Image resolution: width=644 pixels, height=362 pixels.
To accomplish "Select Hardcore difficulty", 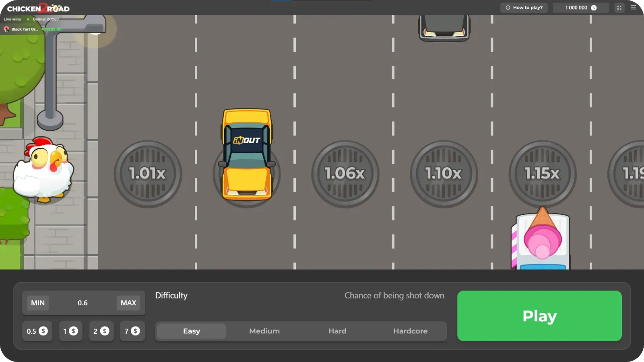I will coord(410,331).
